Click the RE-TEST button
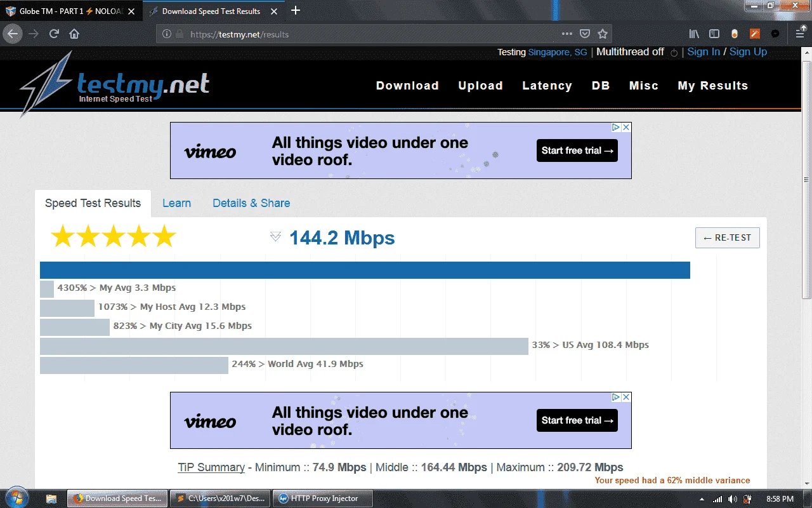The width and height of the screenshot is (812, 508). pos(728,237)
